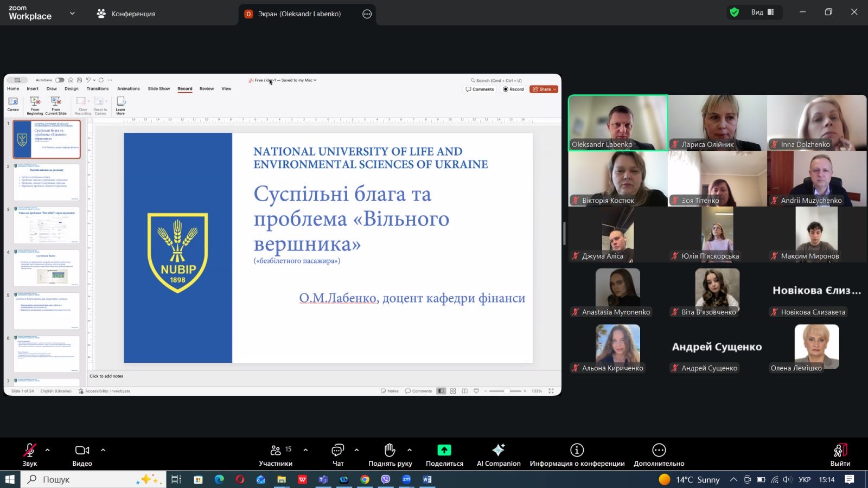This screenshot has width=868, height=488.
Task: Open the Дополнительно more options icon
Action: point(659,450)
